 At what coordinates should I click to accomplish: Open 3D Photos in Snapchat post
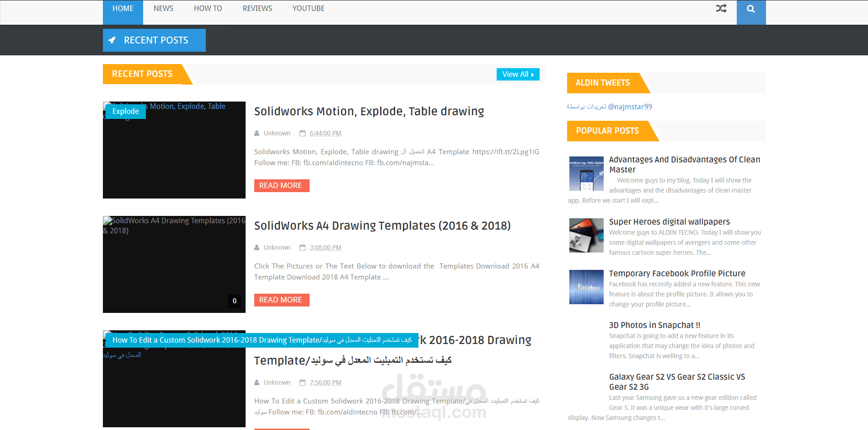click(x=655, y=325)
